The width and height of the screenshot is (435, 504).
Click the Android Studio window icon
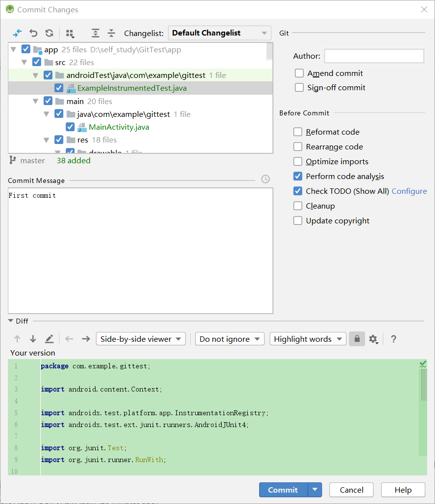[10, 9]
